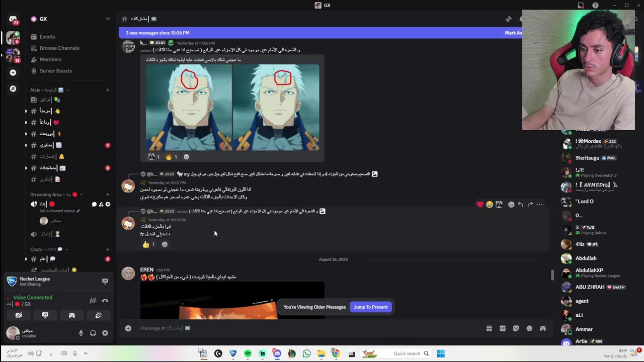Invite people to voice channel
The width and height of the screenshot is (644, 362).
101,204
